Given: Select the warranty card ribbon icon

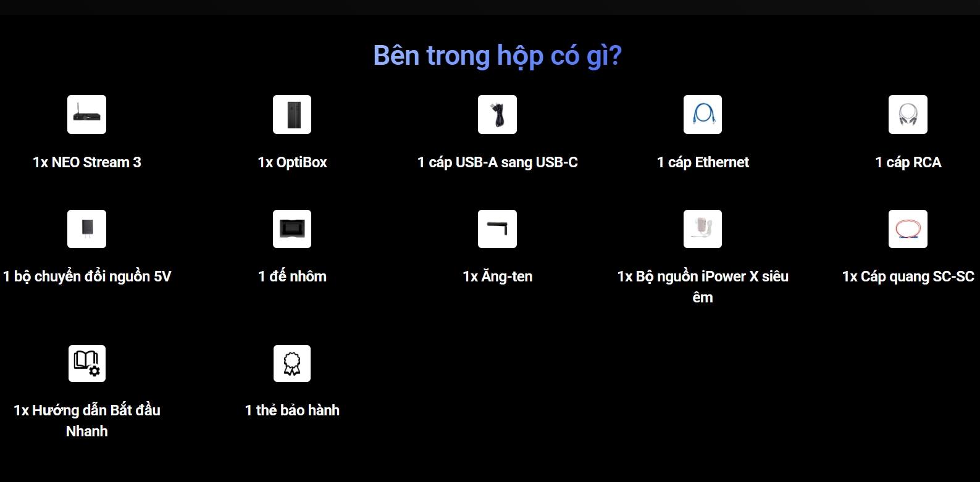Looking at the screenshot, I should click(x=292, y=363).
